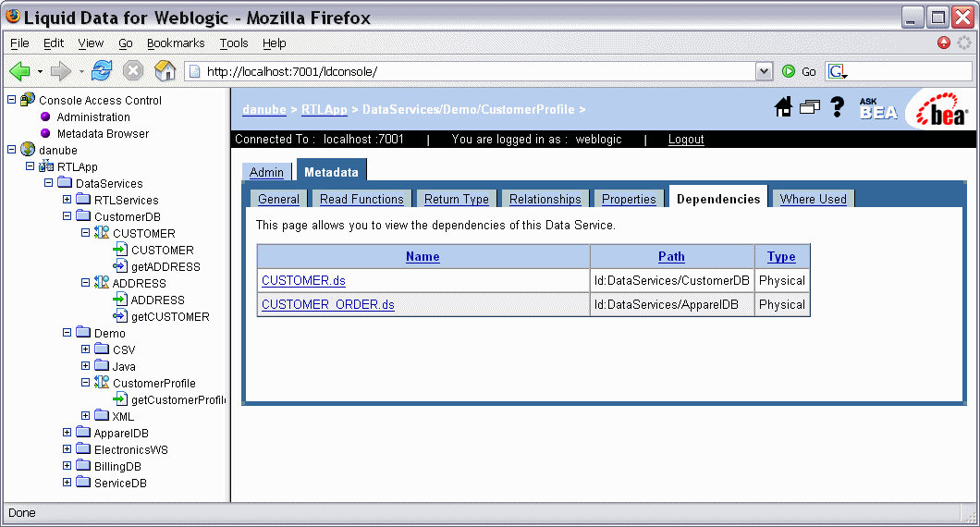
Task: Click the CustomerProfile data service icon
Action: click(x=102, y=383)
